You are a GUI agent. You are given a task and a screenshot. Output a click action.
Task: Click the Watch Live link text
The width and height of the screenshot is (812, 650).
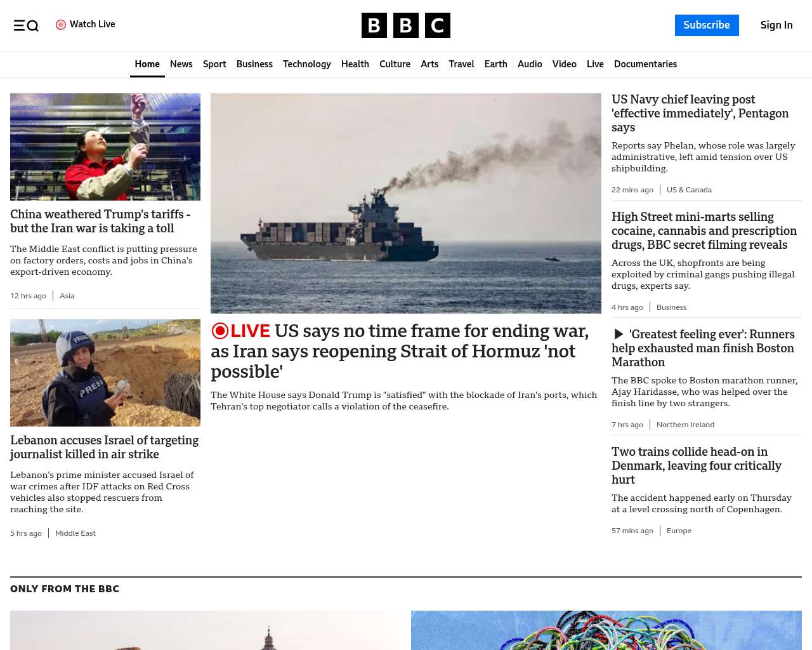coord(93,24)
